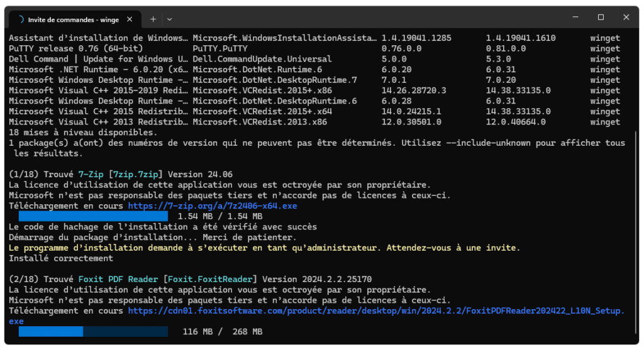
Task: Open the Foxit cdn01 download link
Action: click(x=376, y=310)
